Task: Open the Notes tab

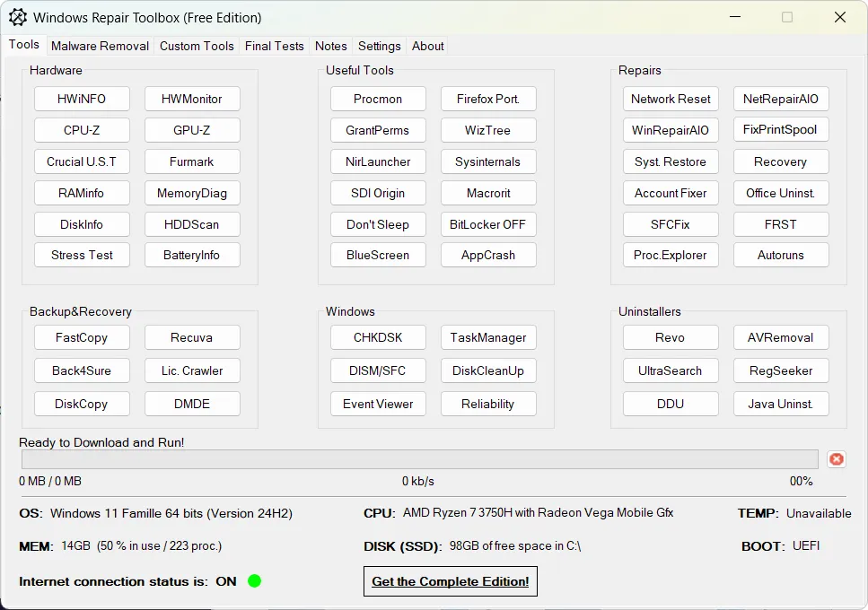Action: pyautogui.click(x=331, y=46)
